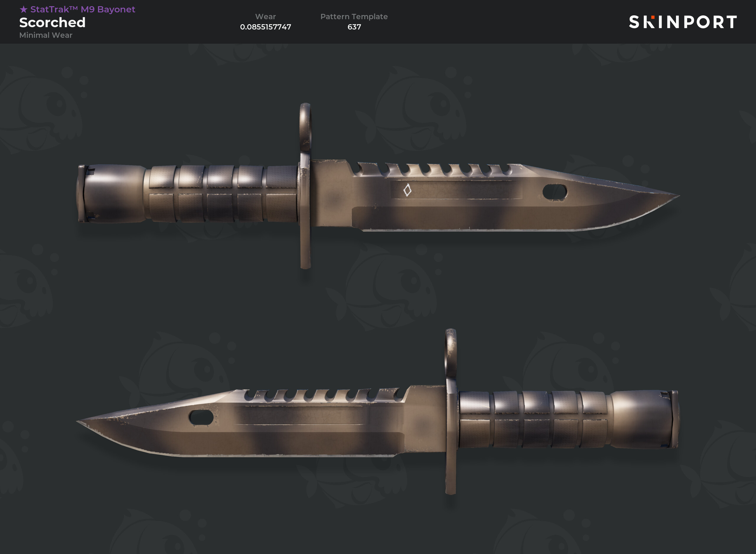Viewport: 756px width, 554px height.
Task: Click the upper knife's grooved handle
Action: tap(221, 194)
